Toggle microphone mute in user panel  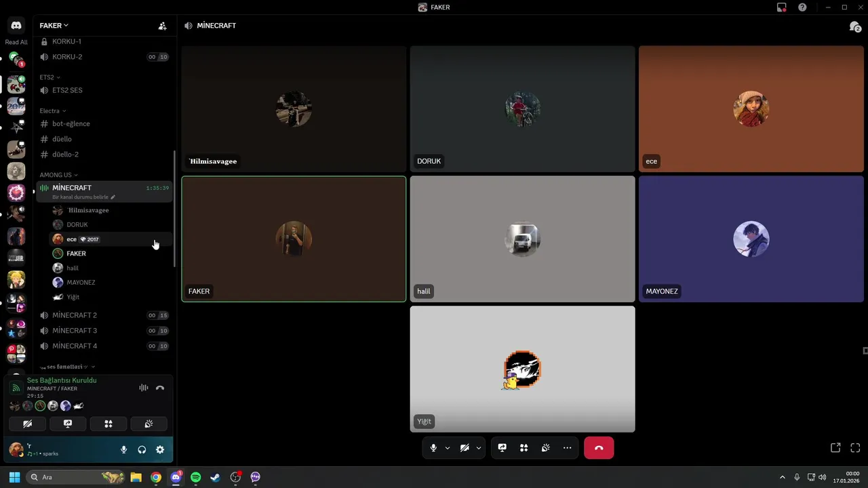click(123, 449)
